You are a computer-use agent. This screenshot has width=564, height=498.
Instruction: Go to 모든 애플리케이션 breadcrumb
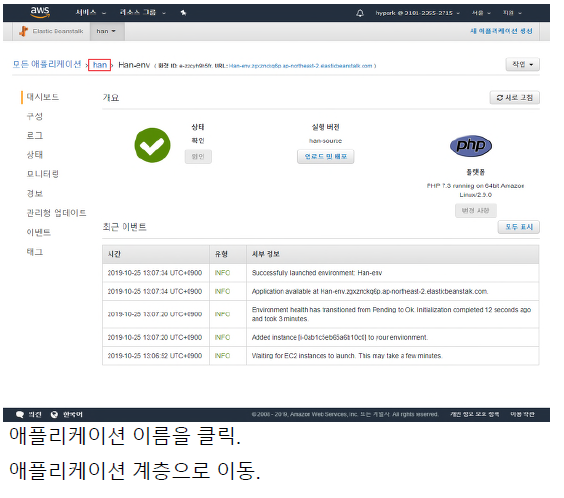[x=47, y=64]
